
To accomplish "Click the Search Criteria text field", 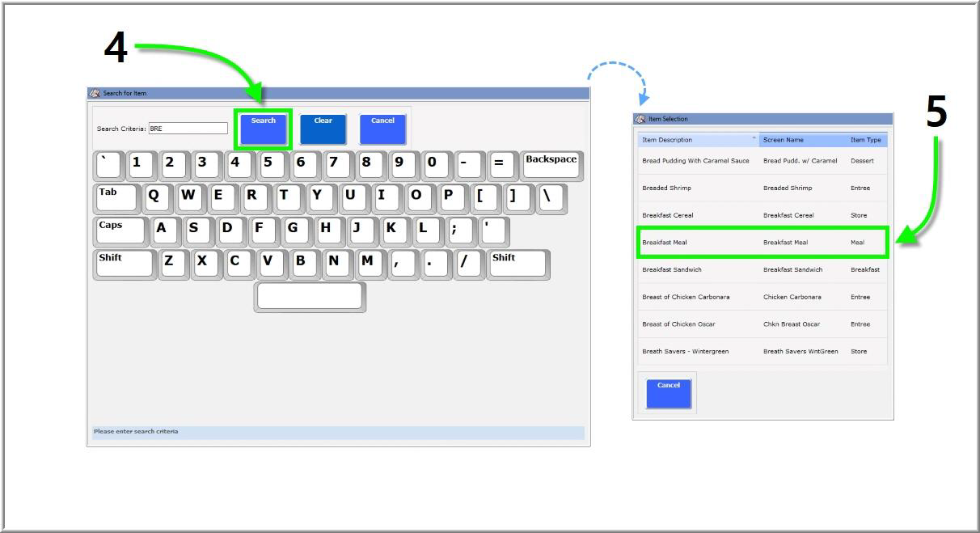I will (188, 129).
